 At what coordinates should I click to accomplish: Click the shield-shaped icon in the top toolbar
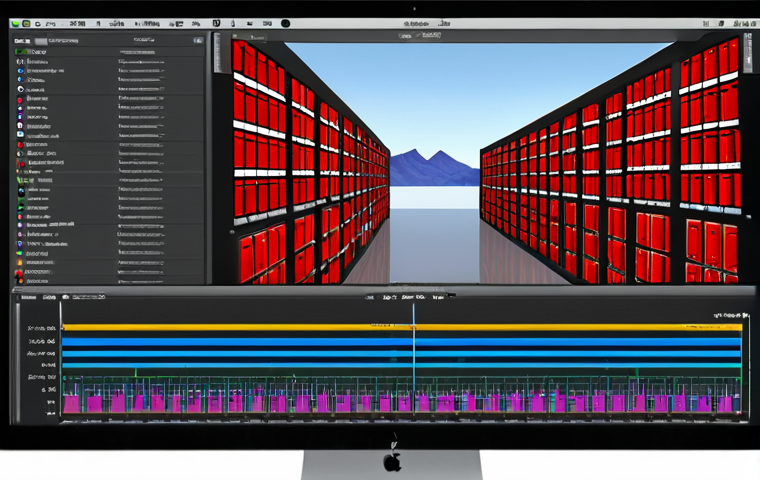tap(217, 23)
